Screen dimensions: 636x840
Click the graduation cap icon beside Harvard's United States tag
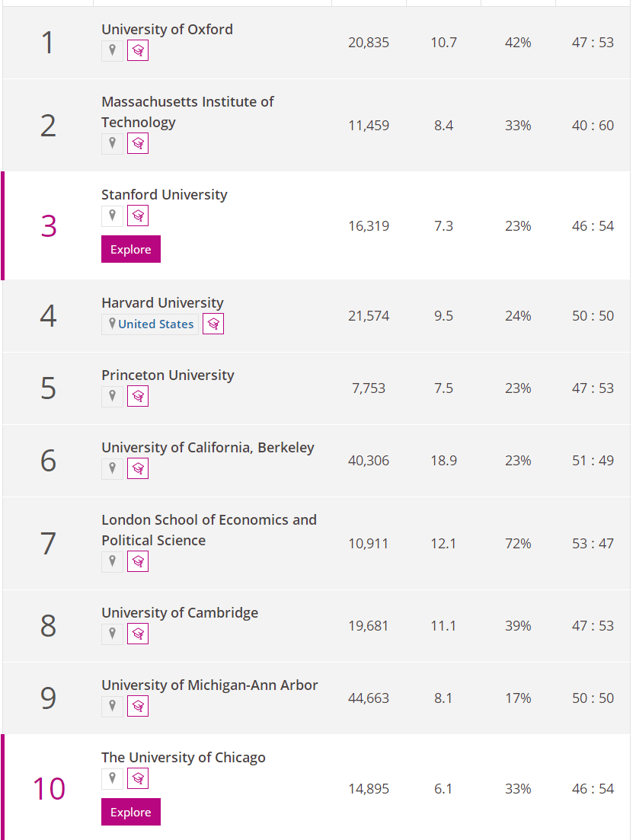[213, 324]
